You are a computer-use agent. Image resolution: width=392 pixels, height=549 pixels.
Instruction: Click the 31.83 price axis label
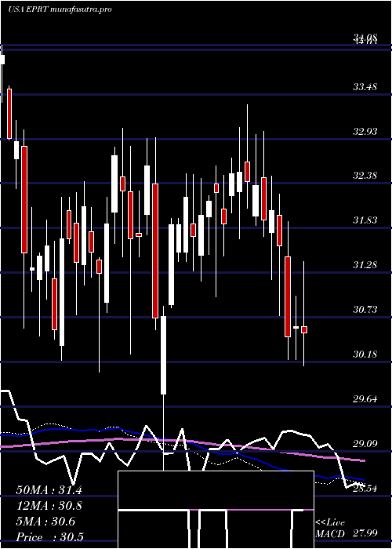pos(365,220)
